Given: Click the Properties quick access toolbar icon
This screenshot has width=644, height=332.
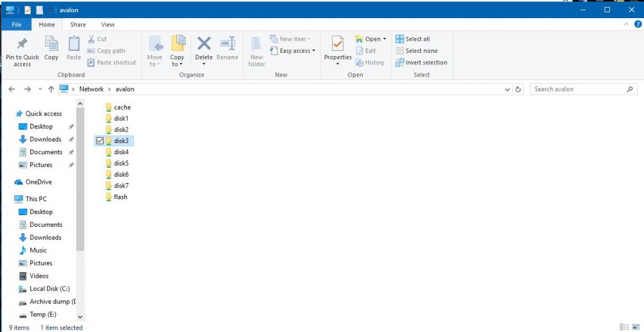Looking at the screenshot, I should (x=28, y=10).
